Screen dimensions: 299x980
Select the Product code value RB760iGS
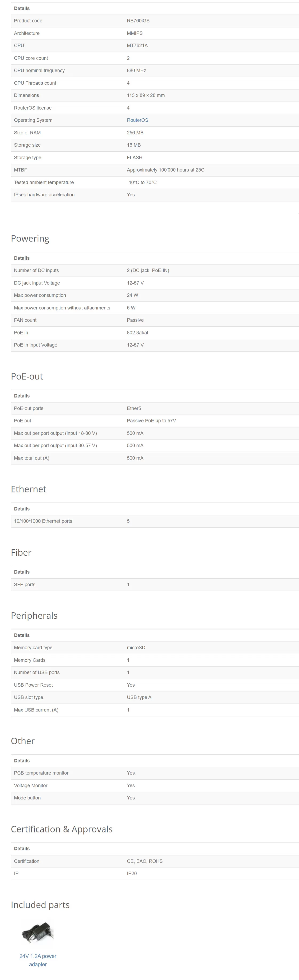pyautogui.click(x=138, y=21)
